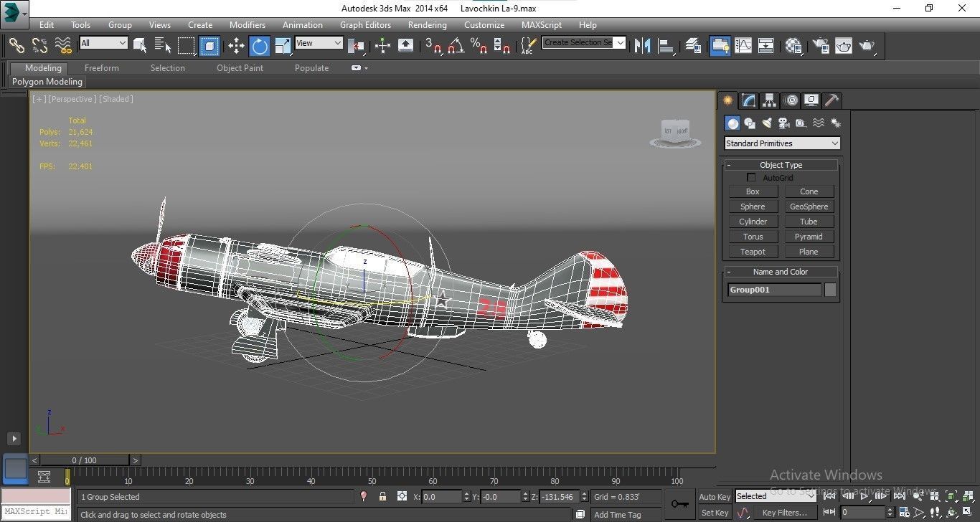The width and height of the screenshot is (980, 522).
Task: Click the object color swatch
Action: click(830, 290)
